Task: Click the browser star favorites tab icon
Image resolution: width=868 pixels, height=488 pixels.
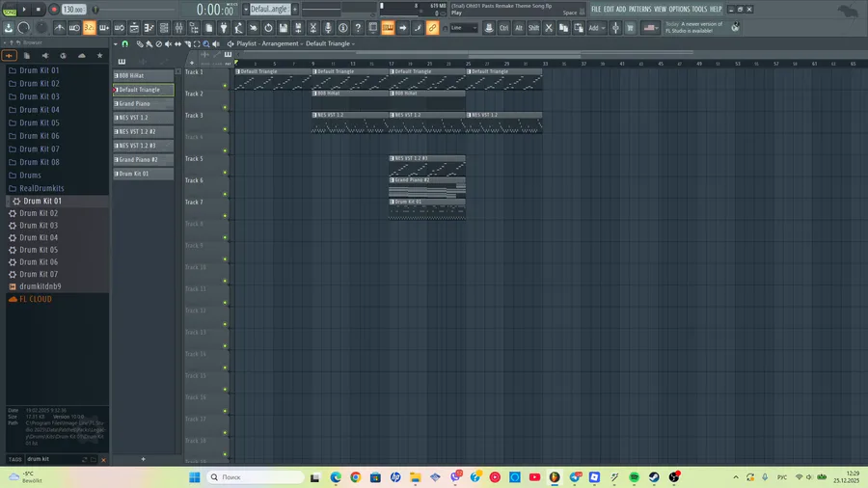Action: tap(99, 55)
